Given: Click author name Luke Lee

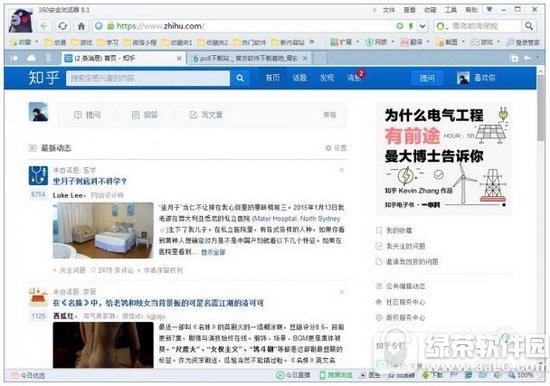Looking at the screenshot, I should coord(68,195).
